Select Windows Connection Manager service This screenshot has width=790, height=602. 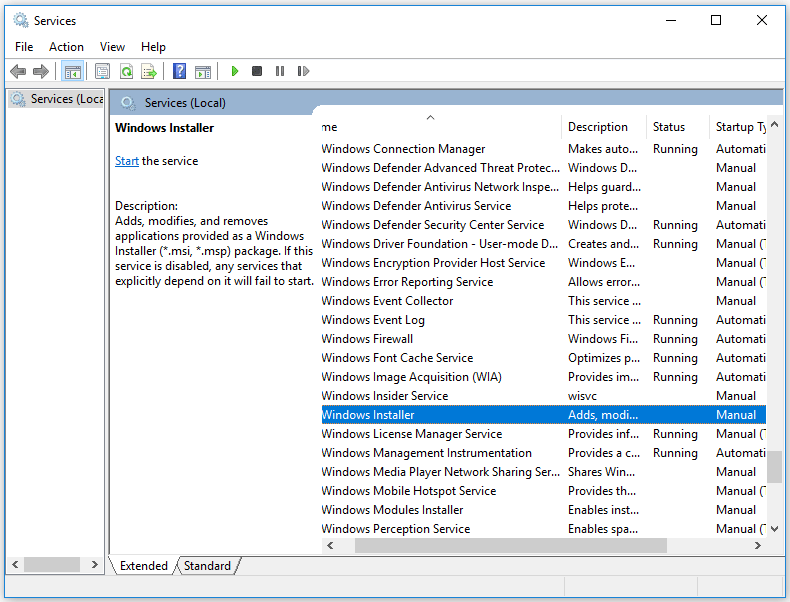pyautogui.click(x=544, y=149)
